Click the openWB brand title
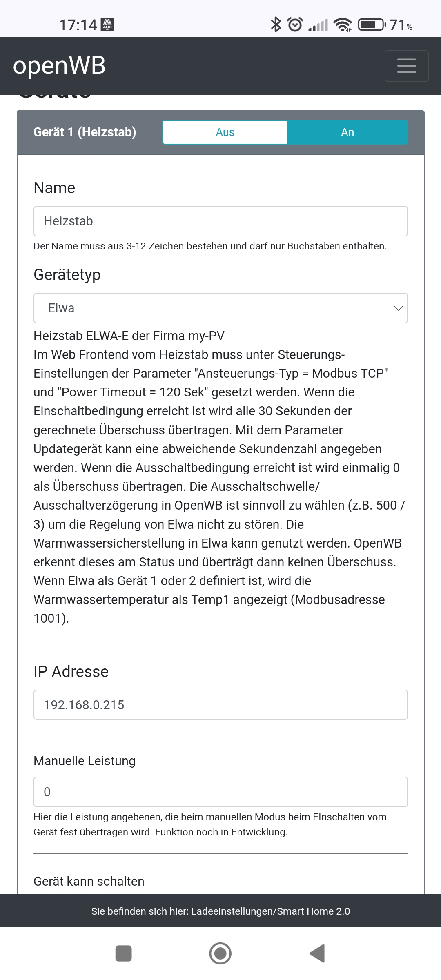The width and height of the screenshot is (441, 980). pyautogui.click(x=59, y=66)
